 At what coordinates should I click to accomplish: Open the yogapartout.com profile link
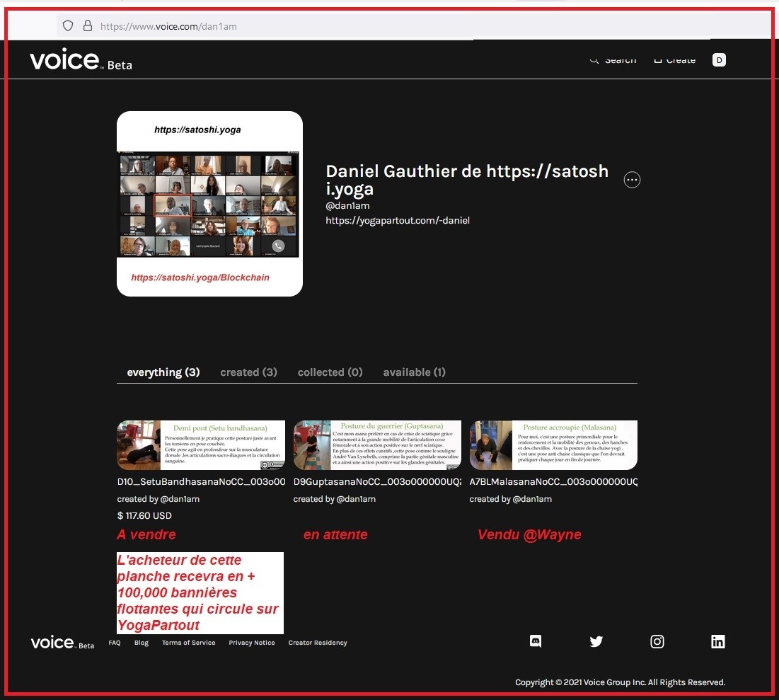[x=397, y=221]
